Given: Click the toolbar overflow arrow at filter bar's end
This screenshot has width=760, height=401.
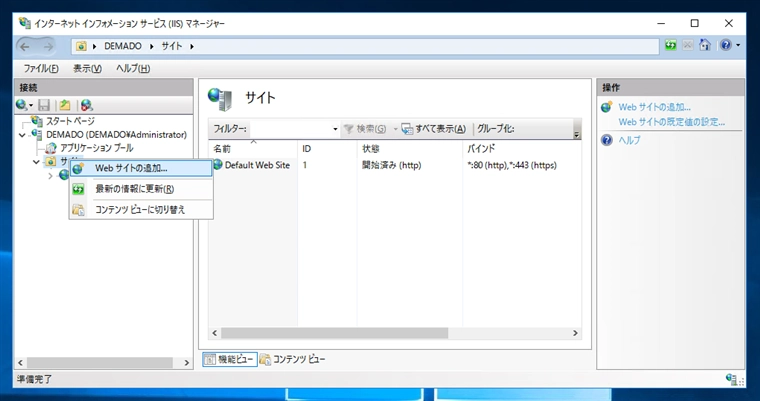Looking at the screenshot, I should [x=576, y=134].
